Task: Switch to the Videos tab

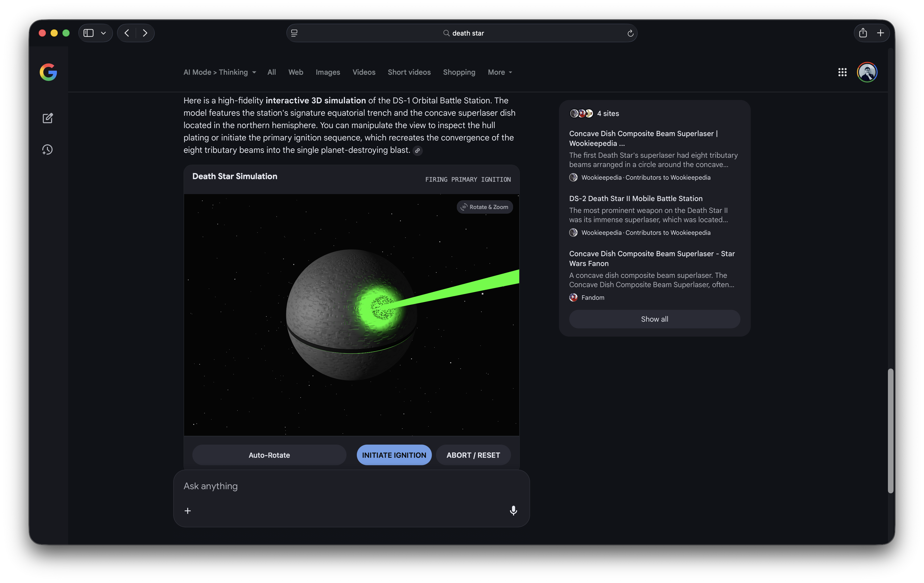Action: click(364, 72)
